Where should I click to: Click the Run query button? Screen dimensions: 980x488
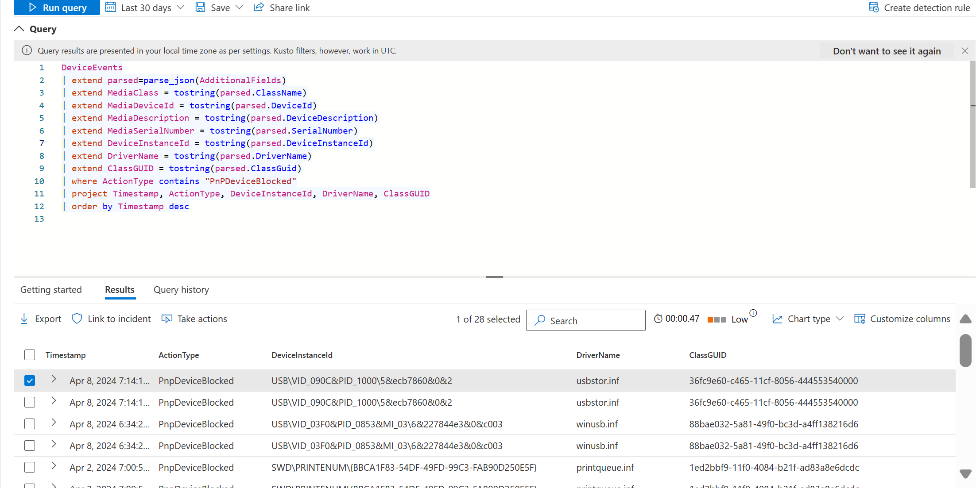(56, 7)
